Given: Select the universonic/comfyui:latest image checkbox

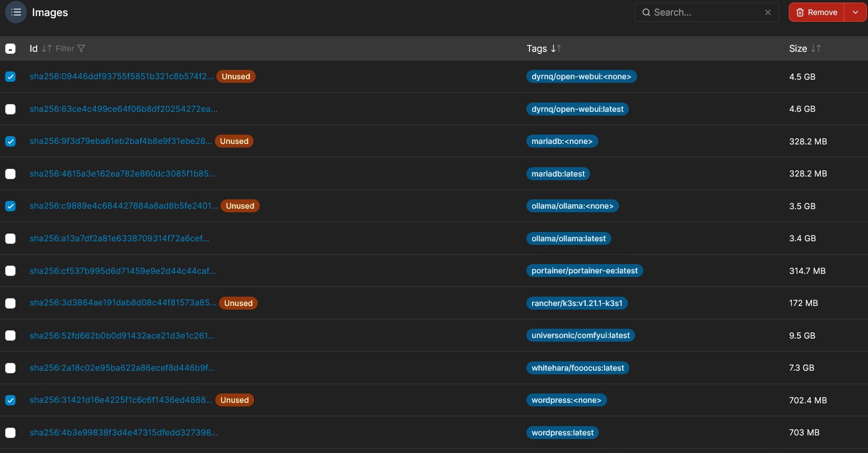Looking at the screenshot, I should (10, 335).
